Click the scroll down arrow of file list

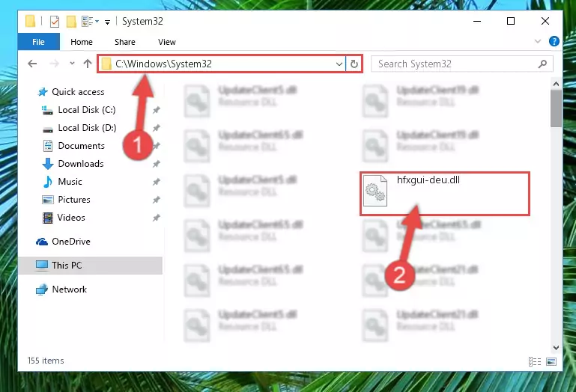[557, 347]
